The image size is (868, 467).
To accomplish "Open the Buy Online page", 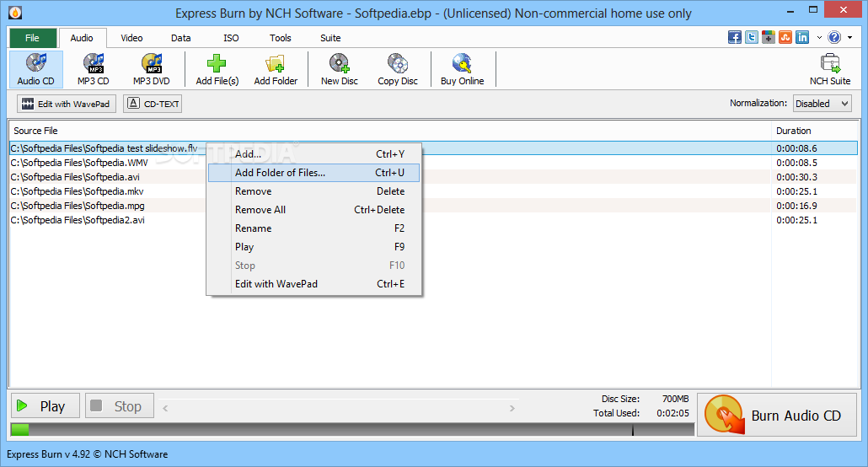I will [463, 69].
